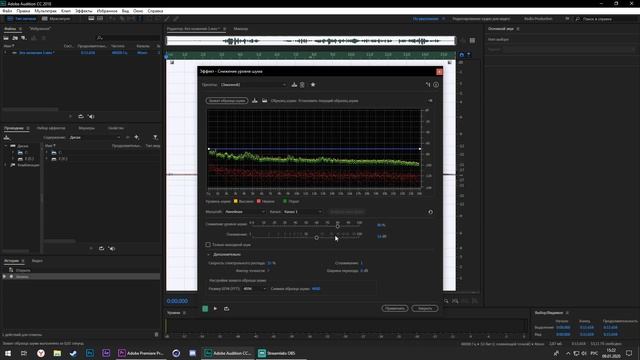Screen dimensions: 640x360
Task: Enable output noise only checkbox
Action: (x=208, y=244)
